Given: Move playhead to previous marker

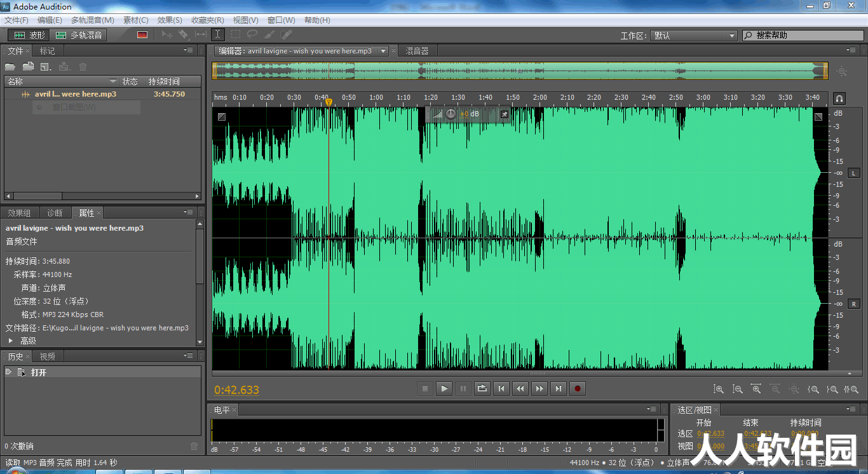Looking at the screenshot, I should point(501,388).
